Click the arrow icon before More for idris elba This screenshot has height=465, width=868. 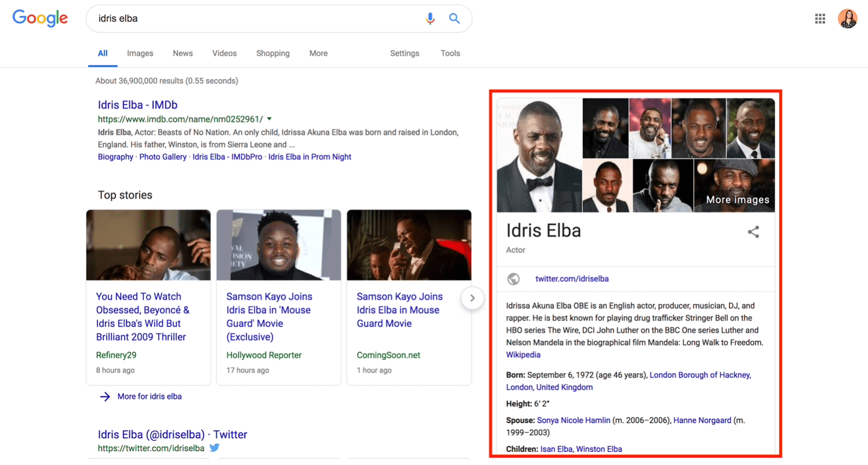pyautogui.click(x=105, y=397)
